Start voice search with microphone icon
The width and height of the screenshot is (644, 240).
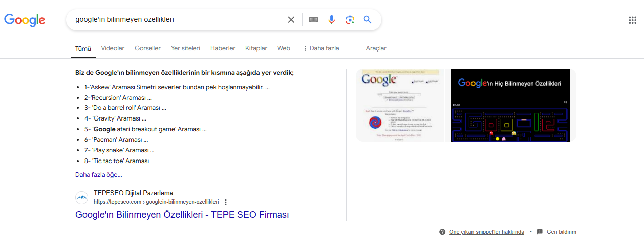[x=331, y=20]
